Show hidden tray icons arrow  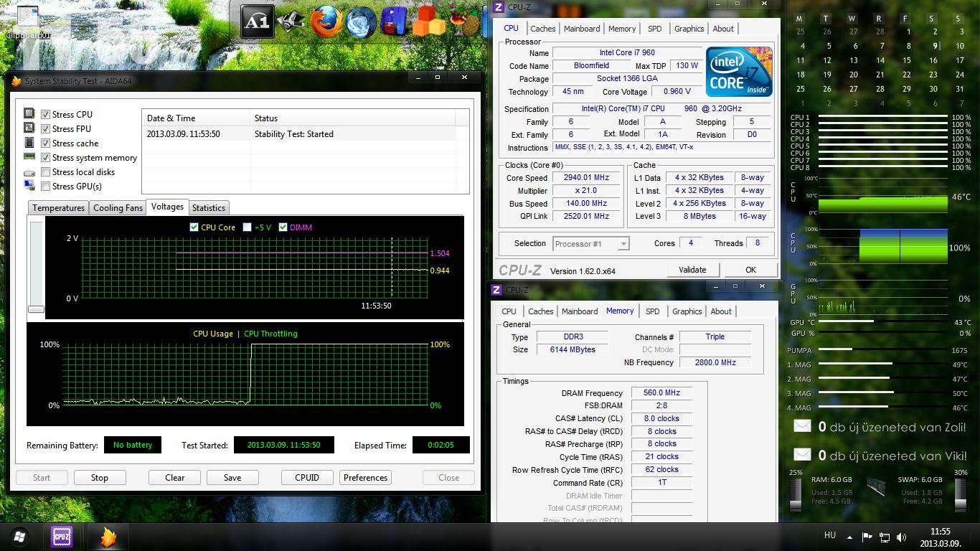[850, 537]
